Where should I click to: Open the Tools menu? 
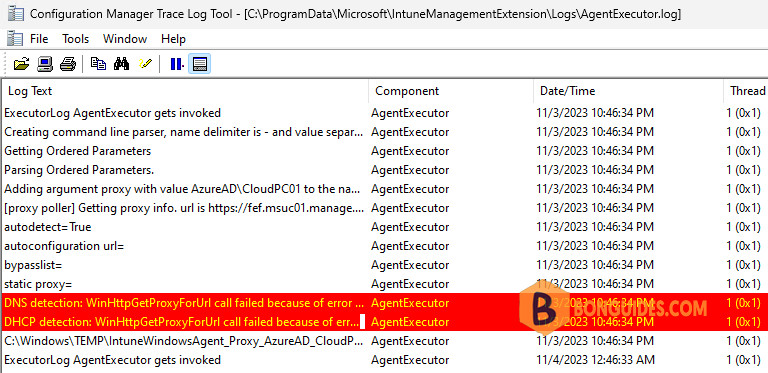pyautogui.click(x=75, y=39)
